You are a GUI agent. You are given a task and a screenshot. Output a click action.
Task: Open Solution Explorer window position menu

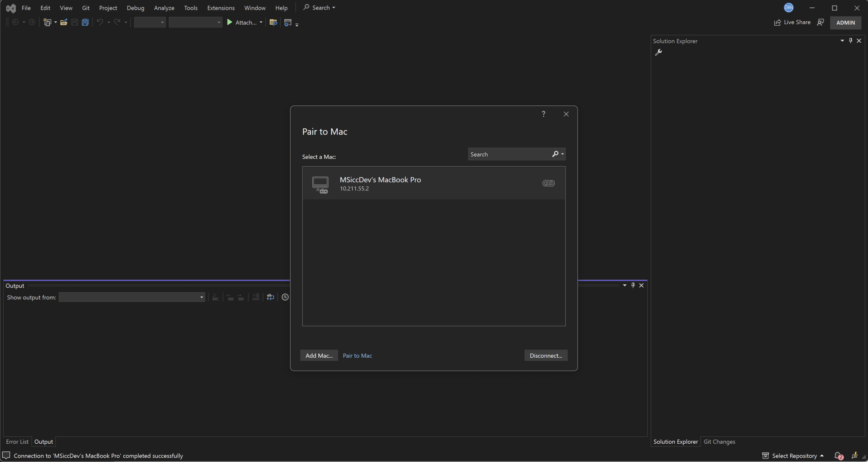pyautogui.click(x=842, y=41)
